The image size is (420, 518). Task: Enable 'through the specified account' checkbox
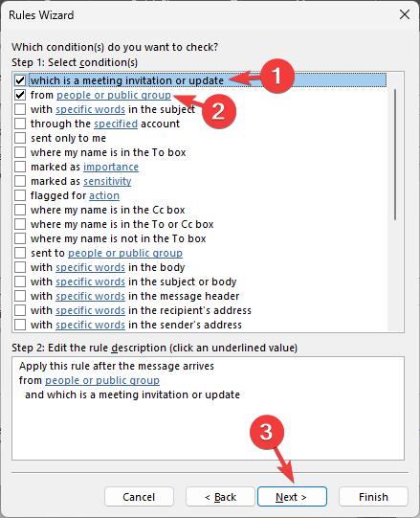click(20, 124)
